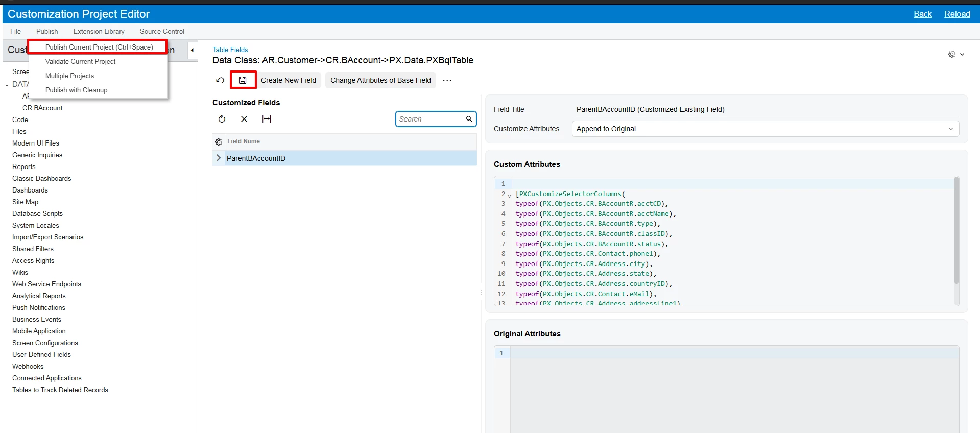Open the Source Control menu
This screenshot has width=980, height=433.
(162, 31)
